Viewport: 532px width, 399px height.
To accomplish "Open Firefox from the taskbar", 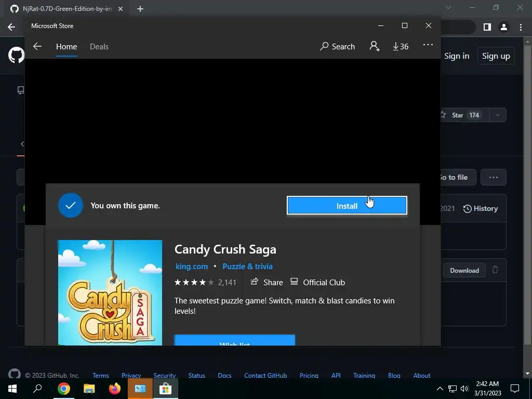I will pyautogui.click(x=115, y=389).
